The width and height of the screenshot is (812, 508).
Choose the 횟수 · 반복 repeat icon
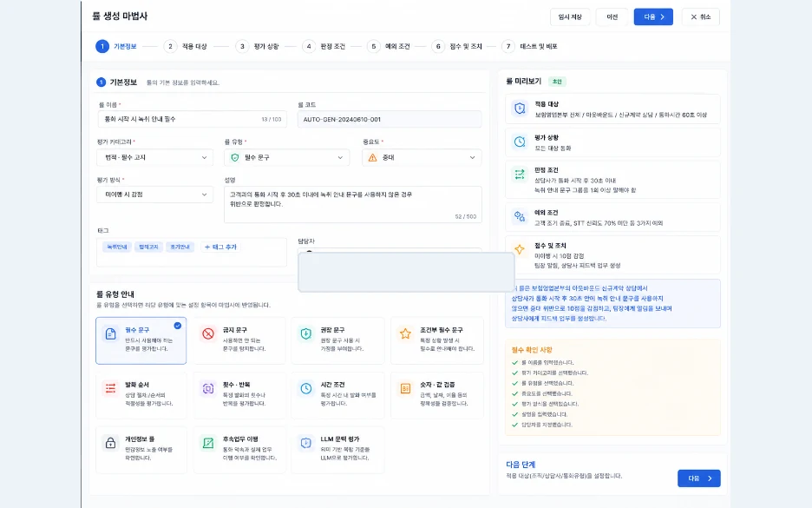[x=208, y=388]
